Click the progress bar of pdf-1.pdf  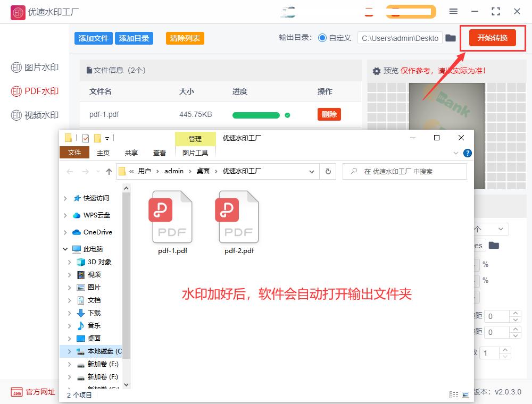pos(256,114)
